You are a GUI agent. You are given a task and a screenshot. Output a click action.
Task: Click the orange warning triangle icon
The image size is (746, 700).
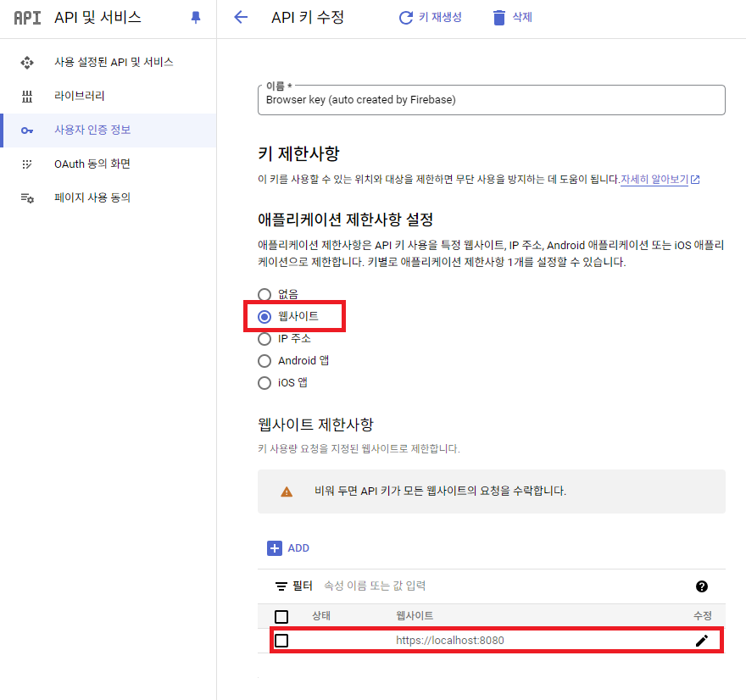[x=287, y=492]
